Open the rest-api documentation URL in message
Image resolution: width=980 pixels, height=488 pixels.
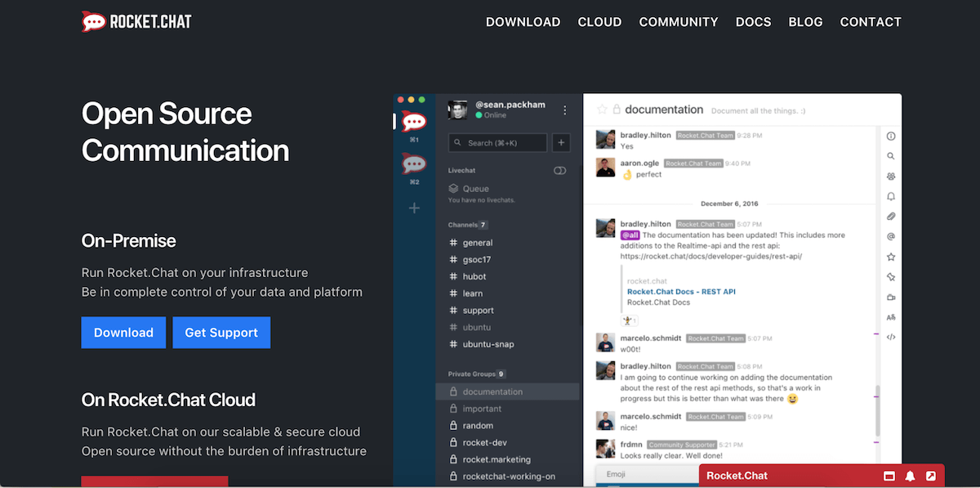(710, 256)
